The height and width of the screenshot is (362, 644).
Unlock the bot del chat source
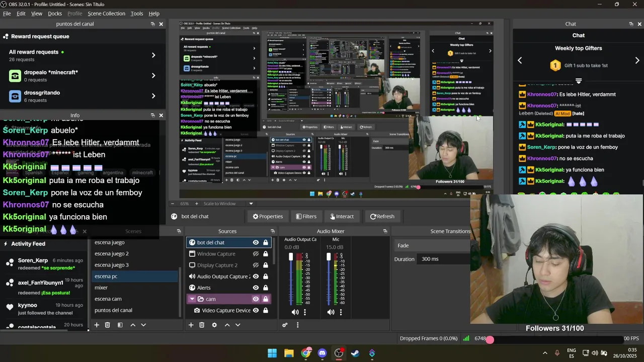tap(266, 243)
